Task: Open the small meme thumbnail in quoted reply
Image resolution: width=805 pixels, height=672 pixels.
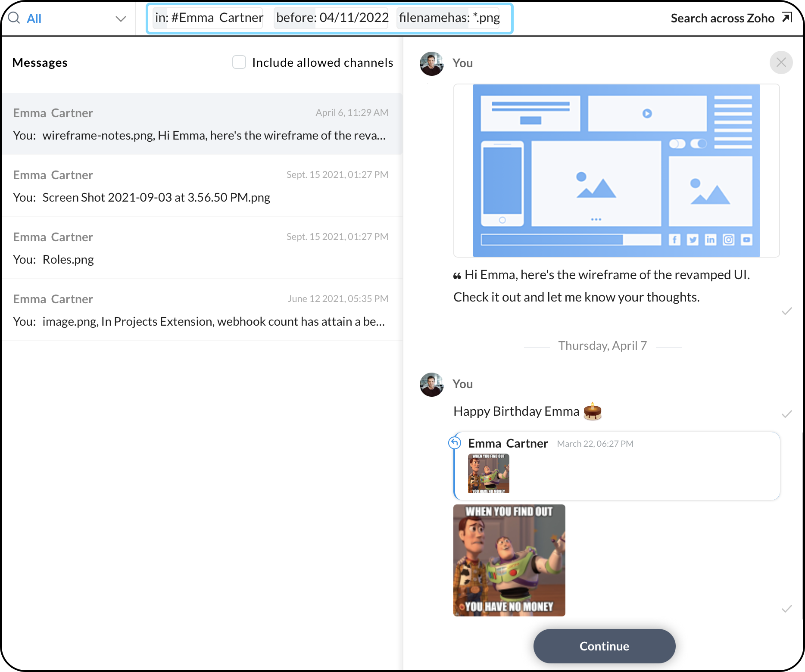Action: pos(489,473)
